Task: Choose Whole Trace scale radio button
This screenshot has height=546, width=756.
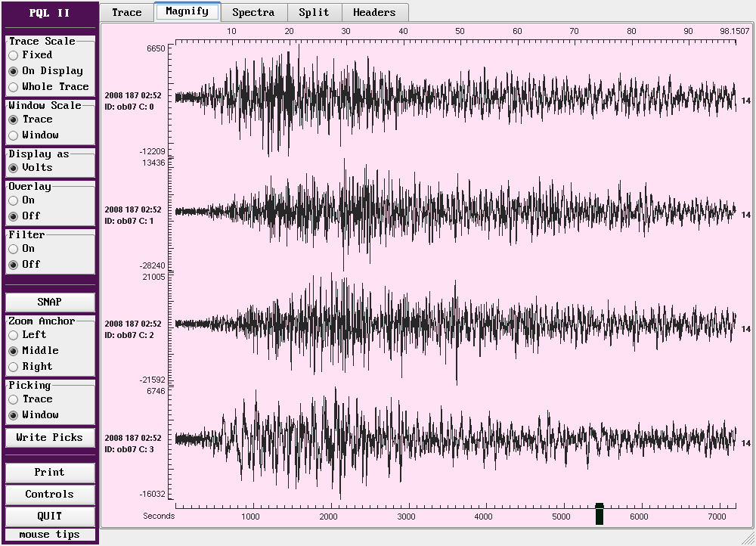Action: click(14, 87)
